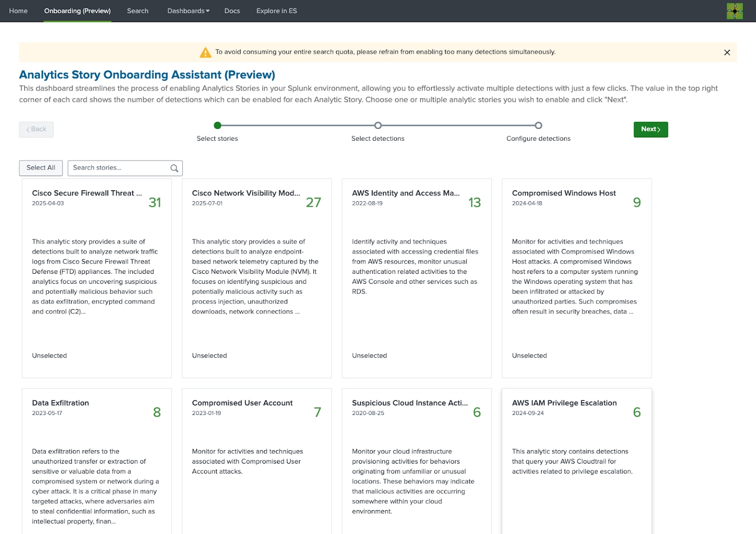Click the Analytics Story Onboarding Assistant heading

point(147,75)
